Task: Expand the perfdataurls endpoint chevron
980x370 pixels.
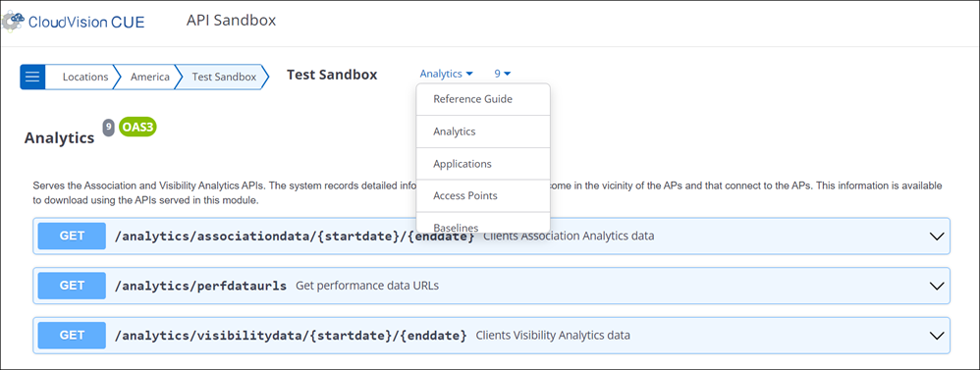Action: pyautogui.click(x=936, y=287)
